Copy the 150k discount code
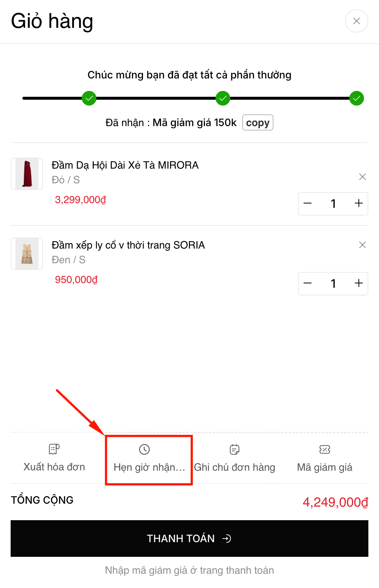This screenshot has width=379, height=588. 258,123
